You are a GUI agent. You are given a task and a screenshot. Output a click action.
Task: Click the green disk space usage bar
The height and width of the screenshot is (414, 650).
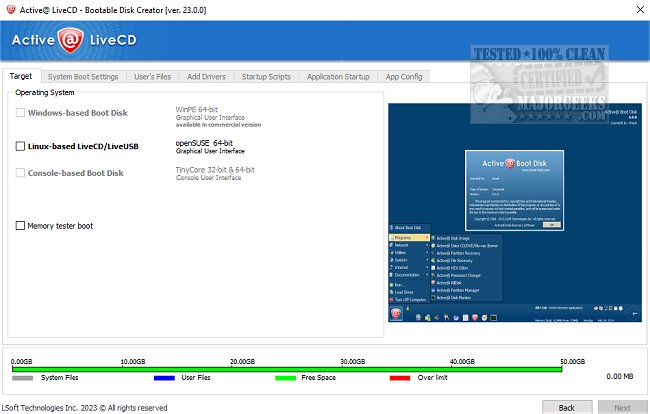point(287,369)
